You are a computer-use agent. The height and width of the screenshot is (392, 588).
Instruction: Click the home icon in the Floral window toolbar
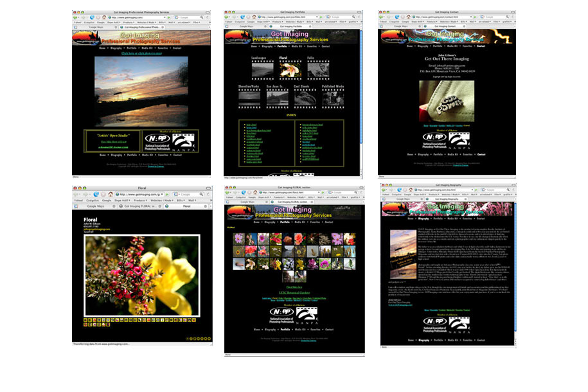(111, 194)
